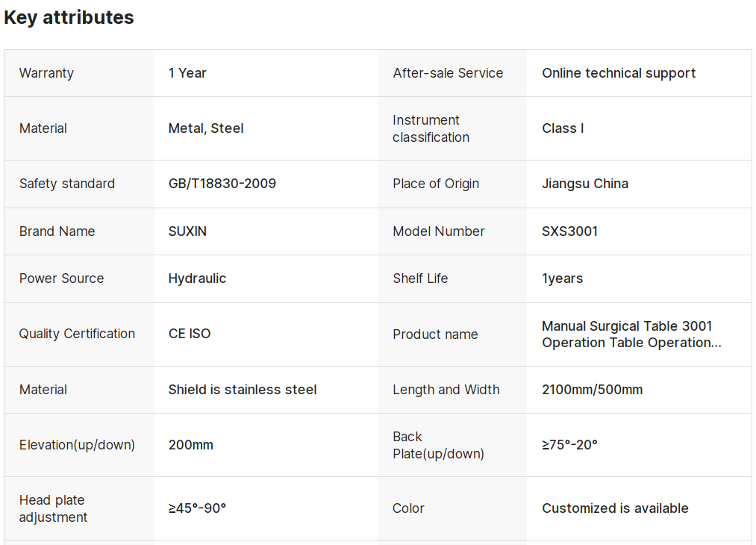
Task: Click the Key attributes heading
Action: [x=69, y=17]
